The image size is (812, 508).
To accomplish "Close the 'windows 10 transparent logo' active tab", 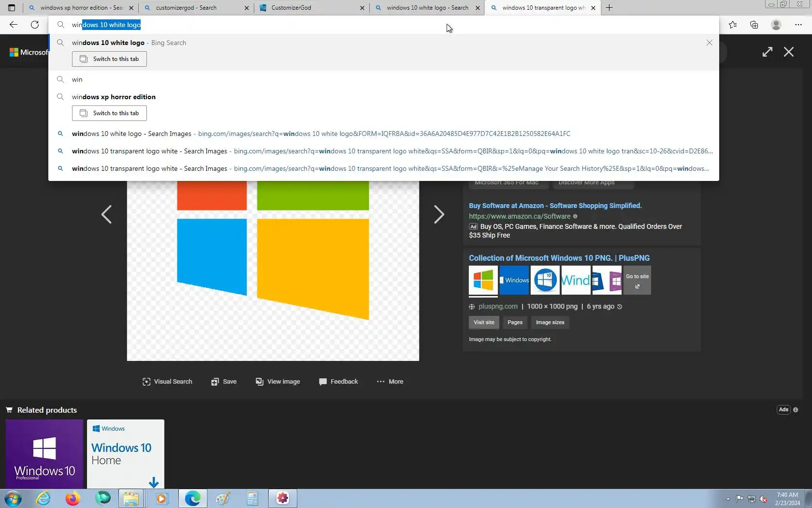I will [593, 8].
